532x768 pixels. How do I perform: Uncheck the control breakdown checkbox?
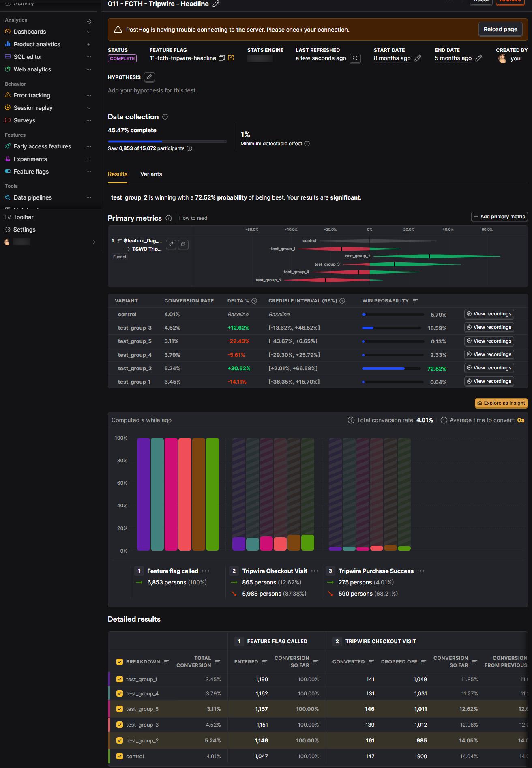pos(120,756)
